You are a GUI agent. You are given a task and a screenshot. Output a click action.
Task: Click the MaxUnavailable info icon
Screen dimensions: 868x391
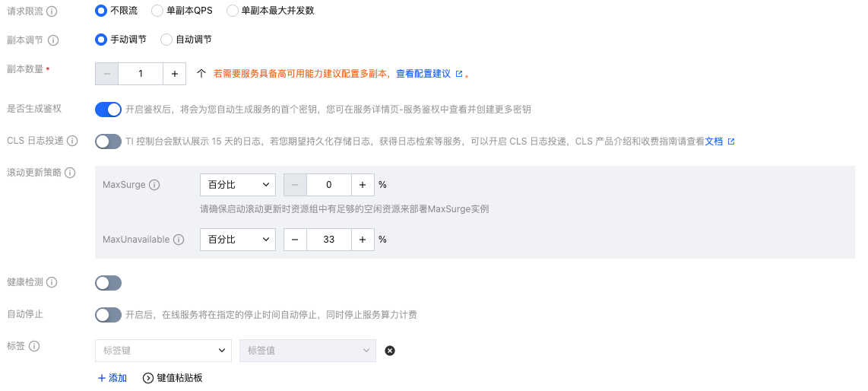[179, 240]
